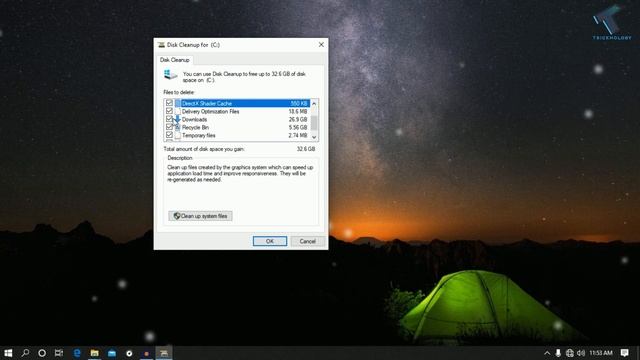Open the volume speaker tray icon
640x360 pixels.
point(581,353)
